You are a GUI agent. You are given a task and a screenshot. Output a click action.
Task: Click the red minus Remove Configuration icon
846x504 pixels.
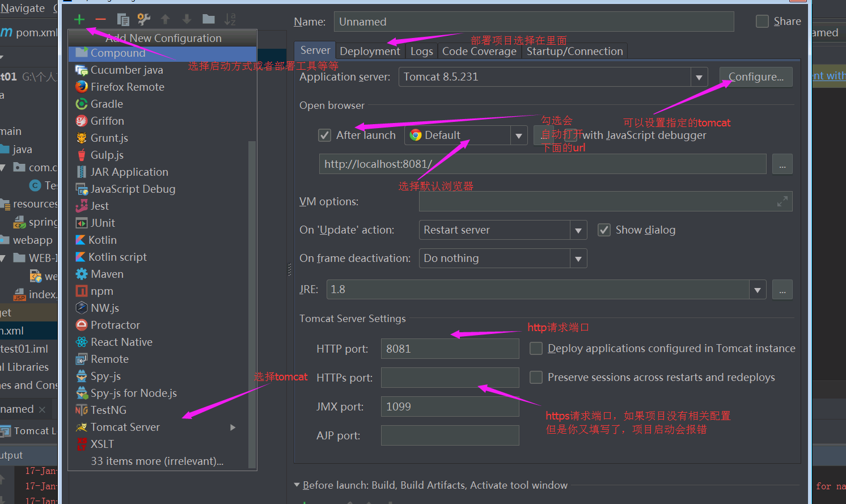(100, 19)
